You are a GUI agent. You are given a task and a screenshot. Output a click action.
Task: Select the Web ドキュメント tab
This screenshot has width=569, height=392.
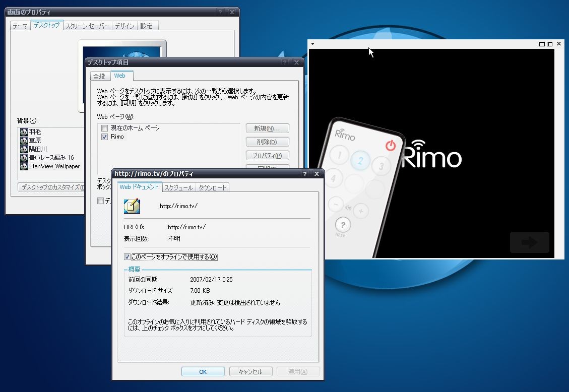point(139,187)
